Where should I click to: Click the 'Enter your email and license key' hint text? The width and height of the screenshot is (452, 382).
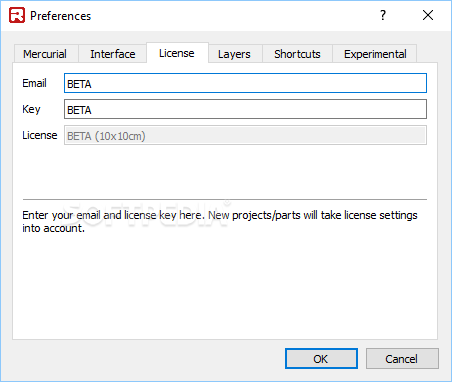pos(220,222)
